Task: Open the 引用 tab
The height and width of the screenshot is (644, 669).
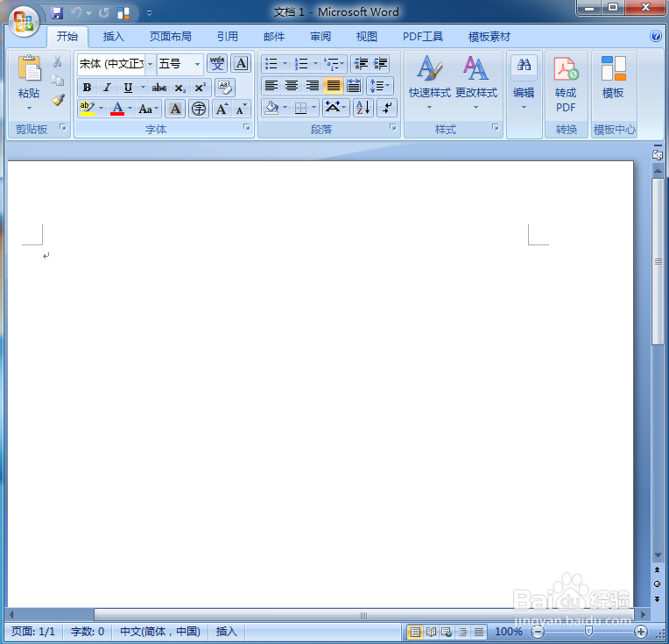Action: (228, 37)
